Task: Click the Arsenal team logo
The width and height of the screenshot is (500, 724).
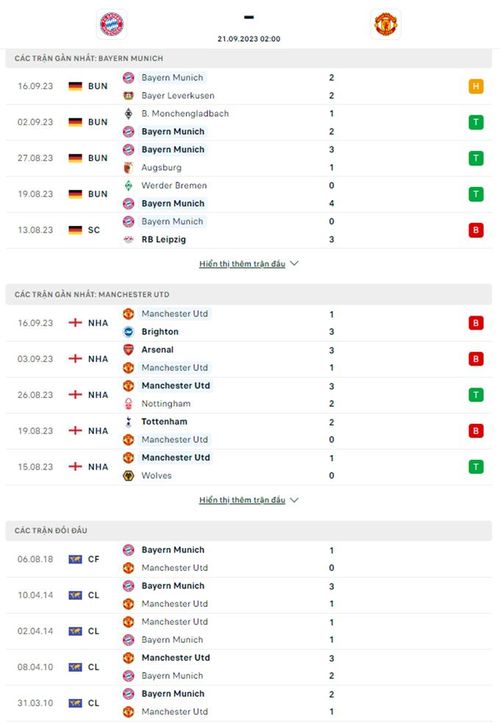Action: coord(128,350)
